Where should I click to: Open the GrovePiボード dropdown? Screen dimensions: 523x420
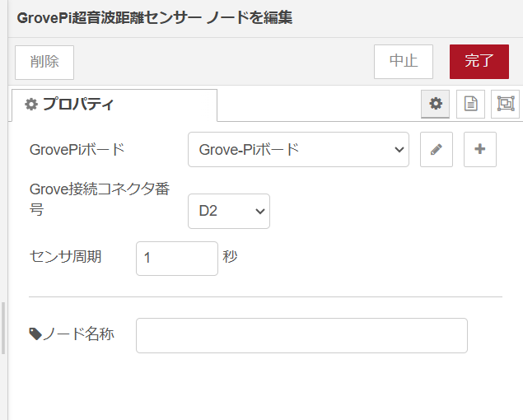pos(298,149)
